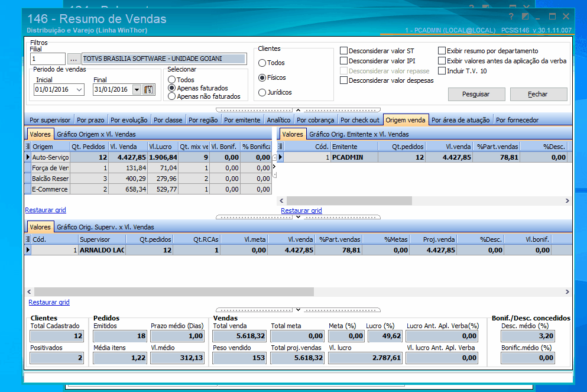
Task: Click left arrow of Supervisor grid scrollbar
Action: pos(29,291)
